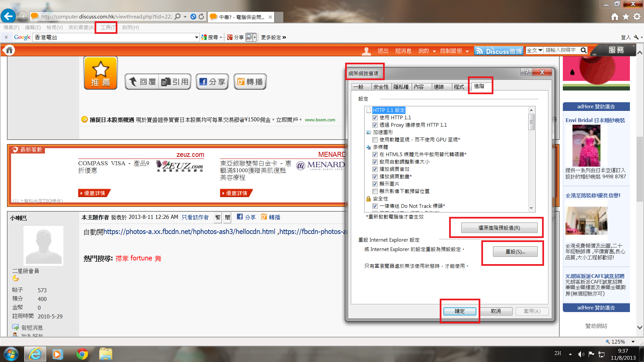Toggle 顯示圖片 checkbox

point(375,184)
